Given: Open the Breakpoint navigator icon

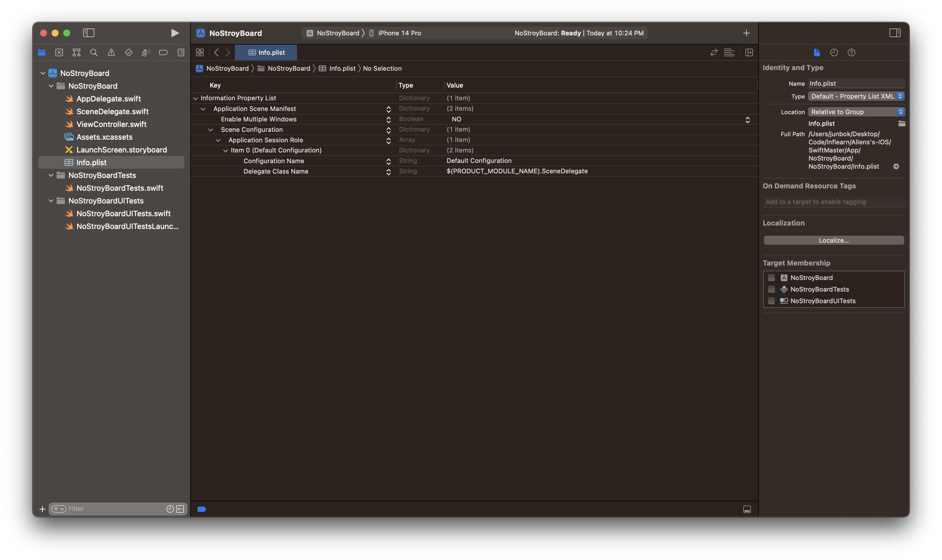Looking at the screenshot, I should [x=163, y=52].
